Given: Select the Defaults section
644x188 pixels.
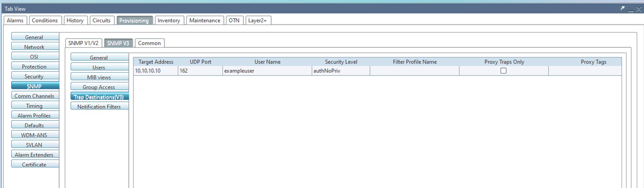Looking at the screenshot, I should click(35, 125).
